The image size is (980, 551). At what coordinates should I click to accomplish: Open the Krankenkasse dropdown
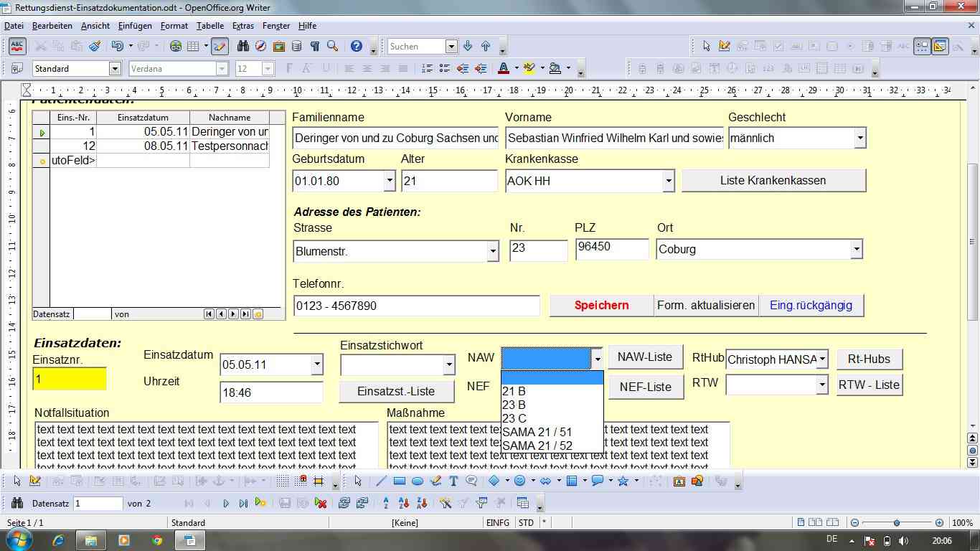coord(667,181)
